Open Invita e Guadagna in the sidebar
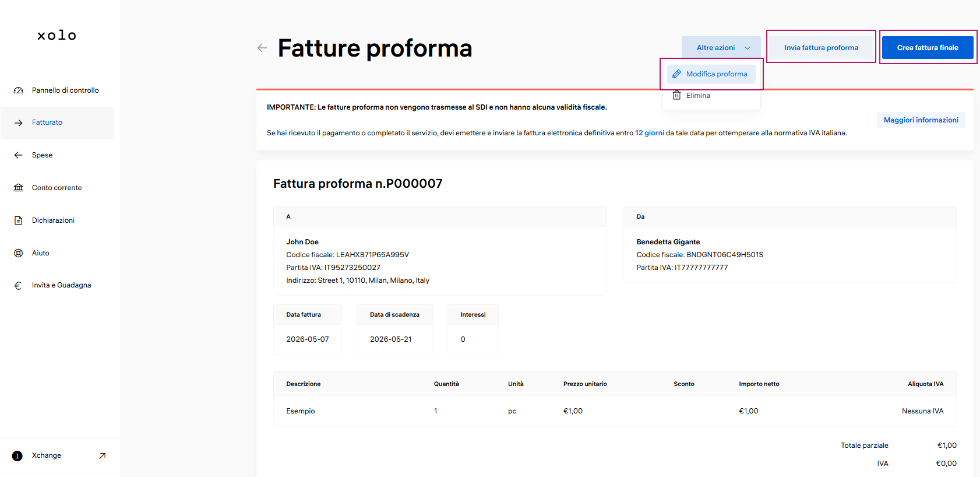Image resolution: width=980 pixels, height=477 pixels. (x=57, y=285)
